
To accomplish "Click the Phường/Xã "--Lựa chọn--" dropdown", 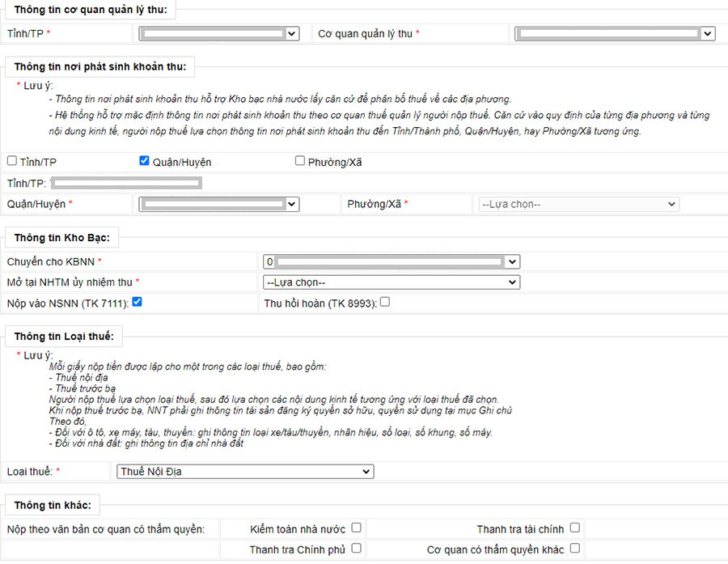I will tap(578, 204).
